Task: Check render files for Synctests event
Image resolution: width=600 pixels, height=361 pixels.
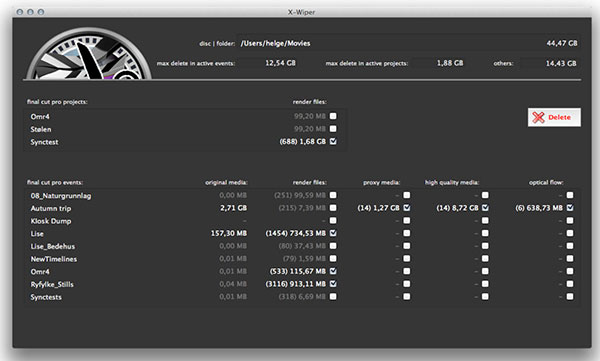Action: [333, 296]
